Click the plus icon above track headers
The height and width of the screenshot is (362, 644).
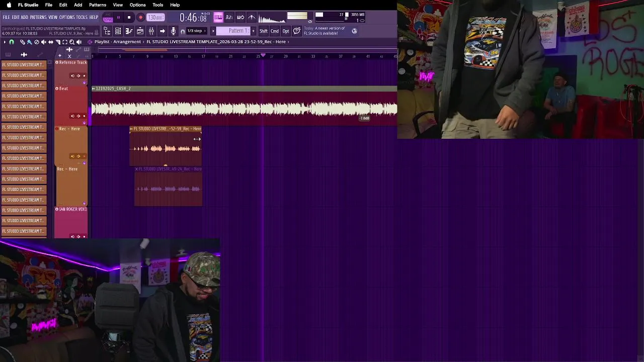click(x=59, y=55)
